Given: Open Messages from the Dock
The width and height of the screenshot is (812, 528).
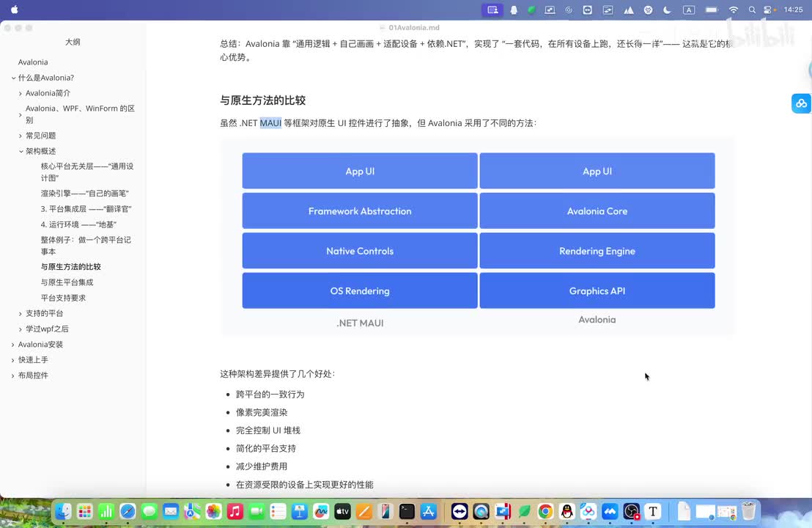Looking at the screenshot, I should 150,512.
